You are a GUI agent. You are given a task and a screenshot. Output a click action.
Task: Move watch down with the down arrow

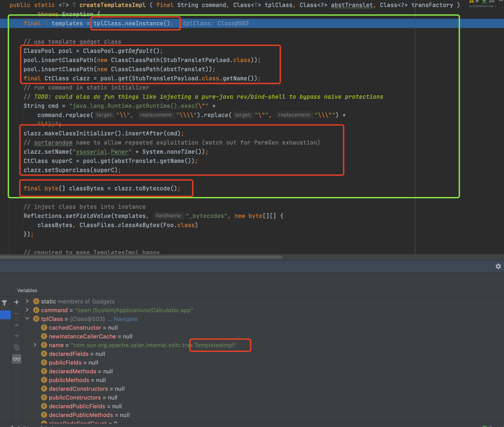point(17,336)
